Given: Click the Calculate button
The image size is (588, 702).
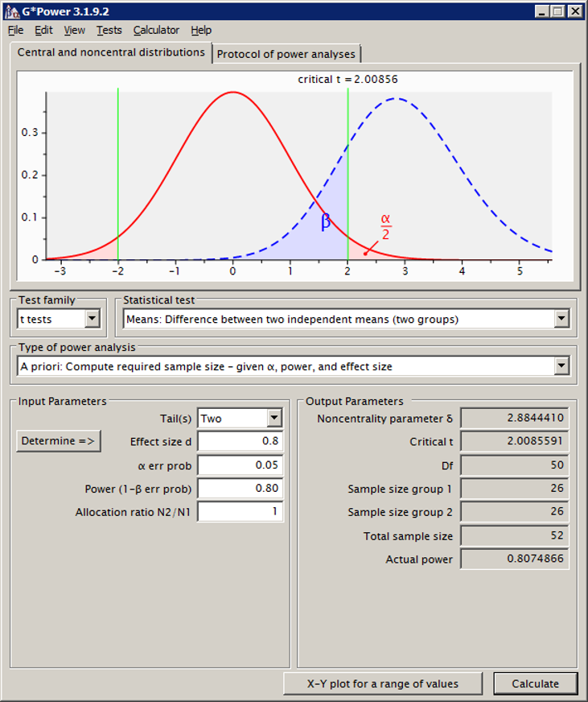Looking at the screenshot, I should [535, 683].
